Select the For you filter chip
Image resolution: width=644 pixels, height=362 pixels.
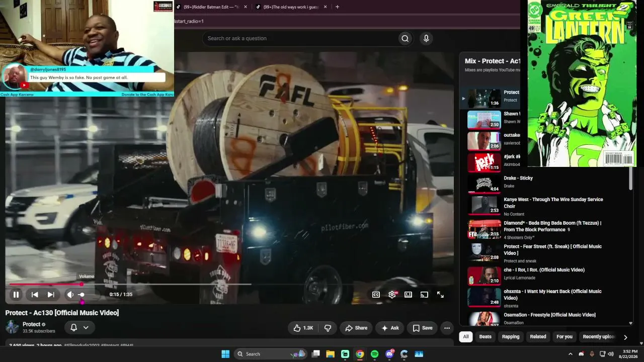[x=565, y=337]
